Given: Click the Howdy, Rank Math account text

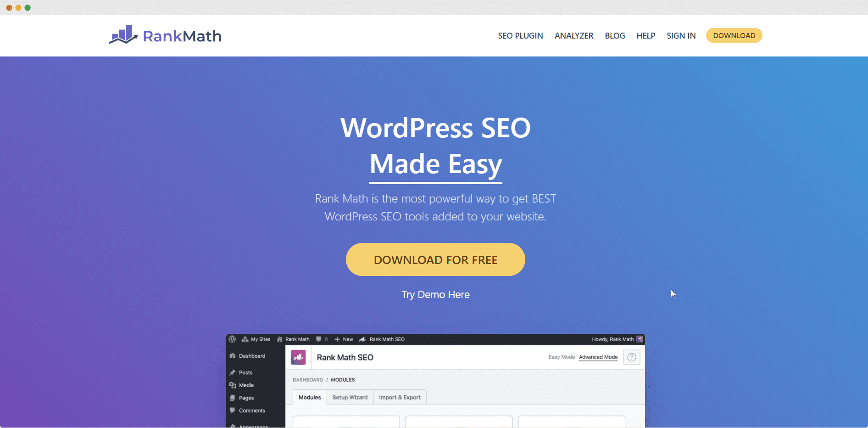Looking at the screenshot, I should coord(612,339).
